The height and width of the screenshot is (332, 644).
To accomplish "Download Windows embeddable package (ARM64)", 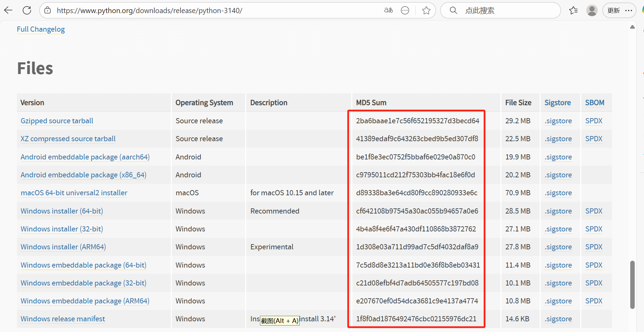I will pyautogui.click(x=85, y=301).
